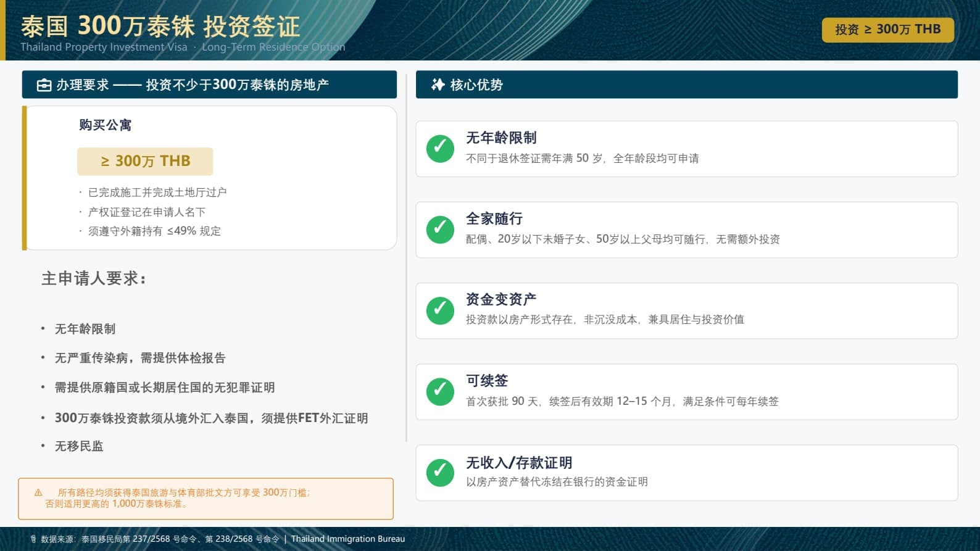Select the bullet 无移民监
Image resolution: width=980 pixels, height=551 pixels.
click(79, 446)
